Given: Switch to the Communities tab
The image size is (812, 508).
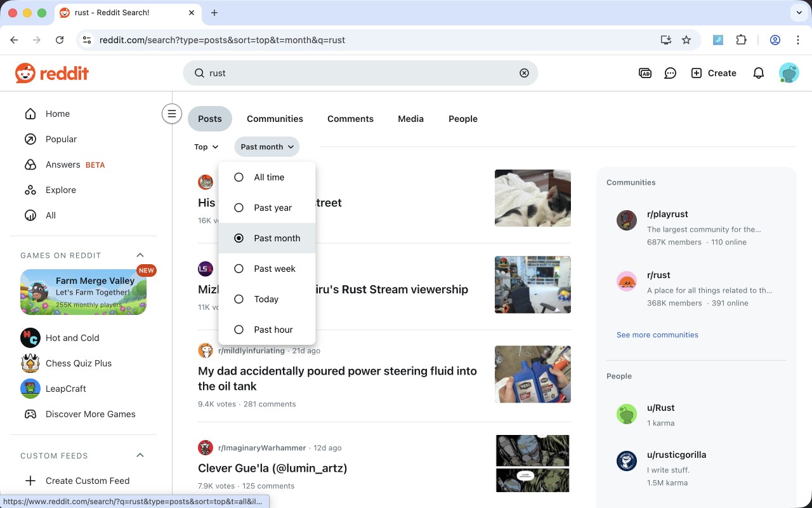Looking at the screenshot, I should [x=275, y=119].
